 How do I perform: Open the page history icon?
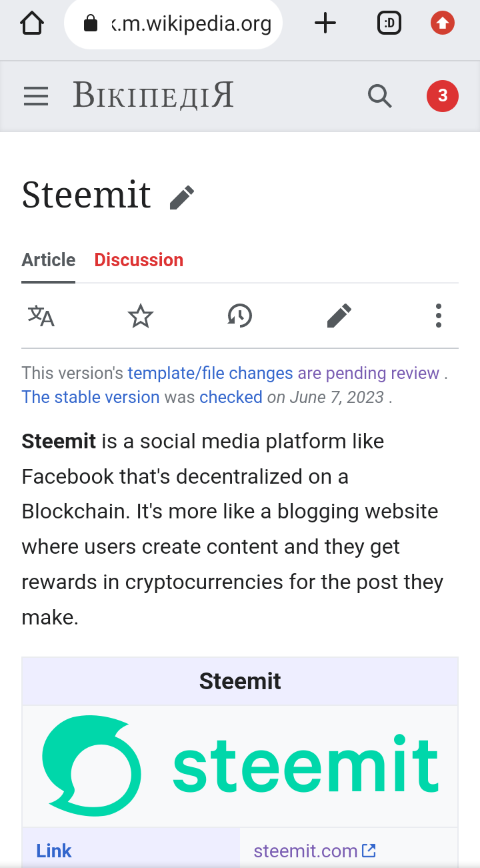point(239,316)
